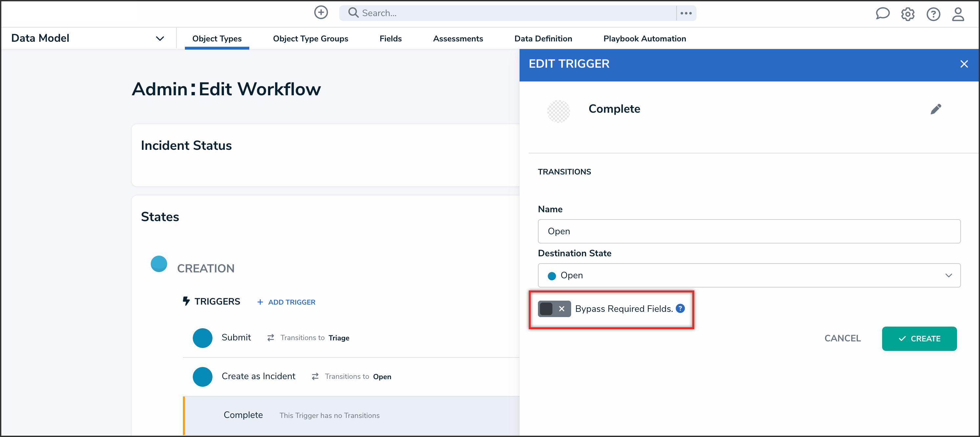Click the Submit trigger circle icon
This screenshot has height=437, width=980.
[x=202, y=338]
